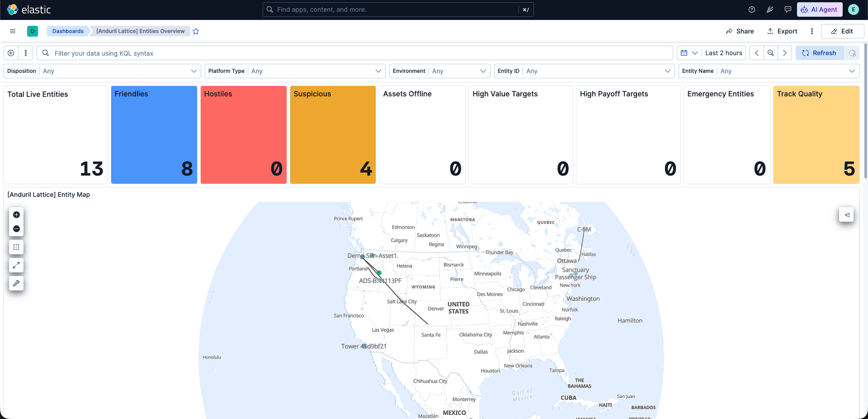Click the Last 2 hours time range

[x=723, y=53]
